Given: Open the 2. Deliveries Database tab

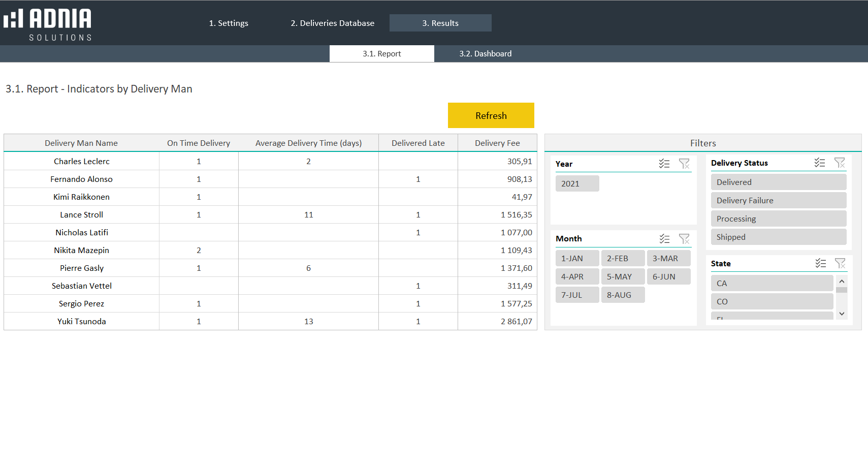Looking at the screenshot, I should (332, 23).
